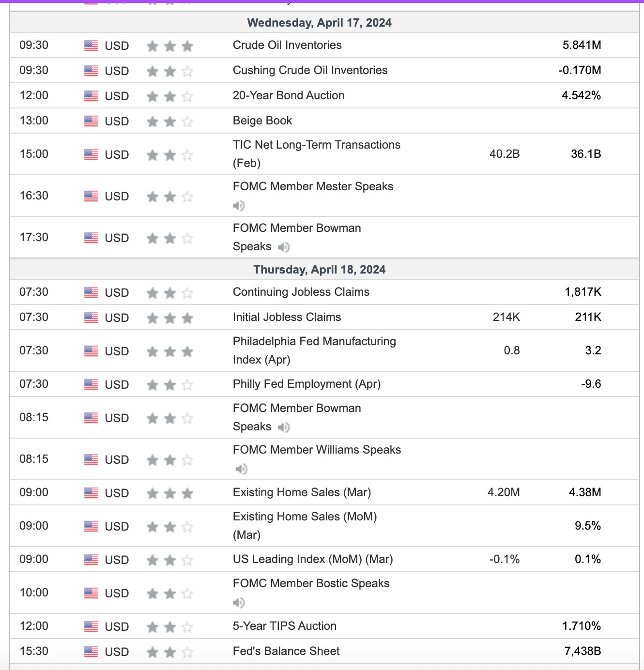
Task: Open 17:30 FOMC Member Bowman Speaks event
Action: [x=297, y=237]
